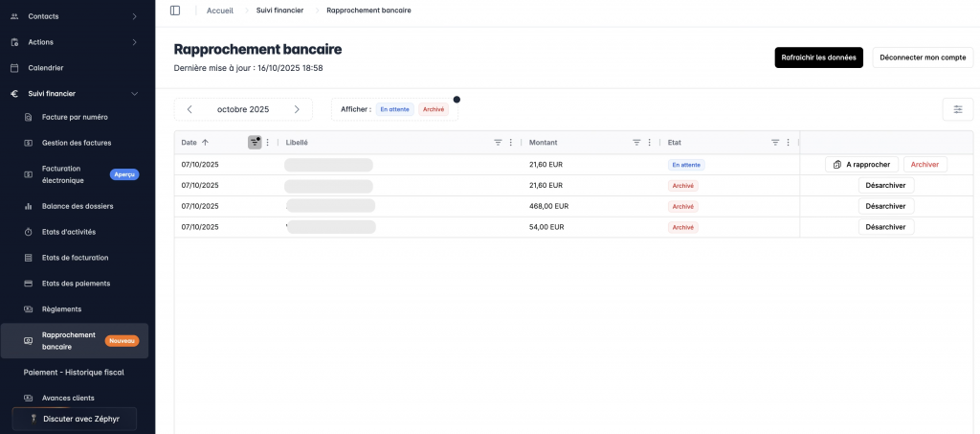Toggle the 'Archivé' filter chip
Screen dimensions: 980x434
click(434, 109)
